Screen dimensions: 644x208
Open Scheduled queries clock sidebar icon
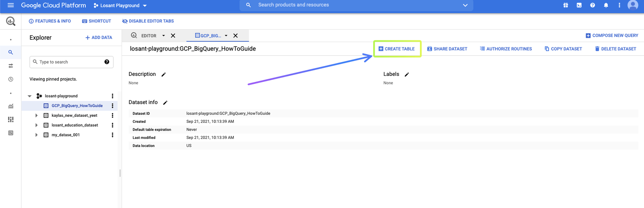coord(10,79)
